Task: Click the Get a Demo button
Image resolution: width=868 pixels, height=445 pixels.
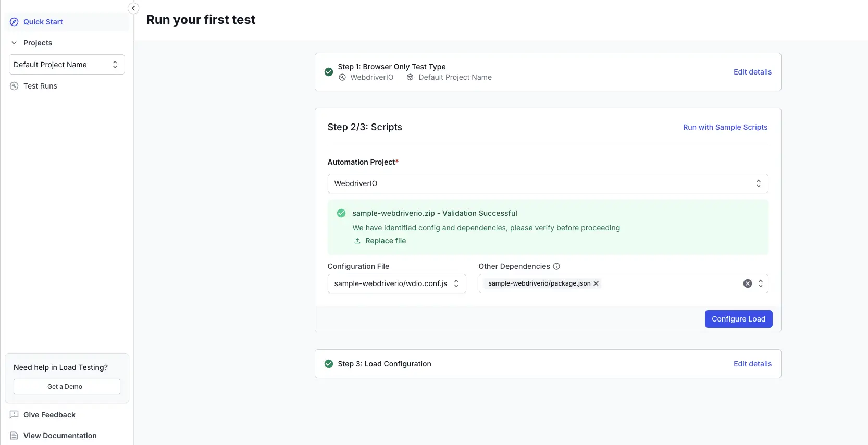Action: click(67, 387)
